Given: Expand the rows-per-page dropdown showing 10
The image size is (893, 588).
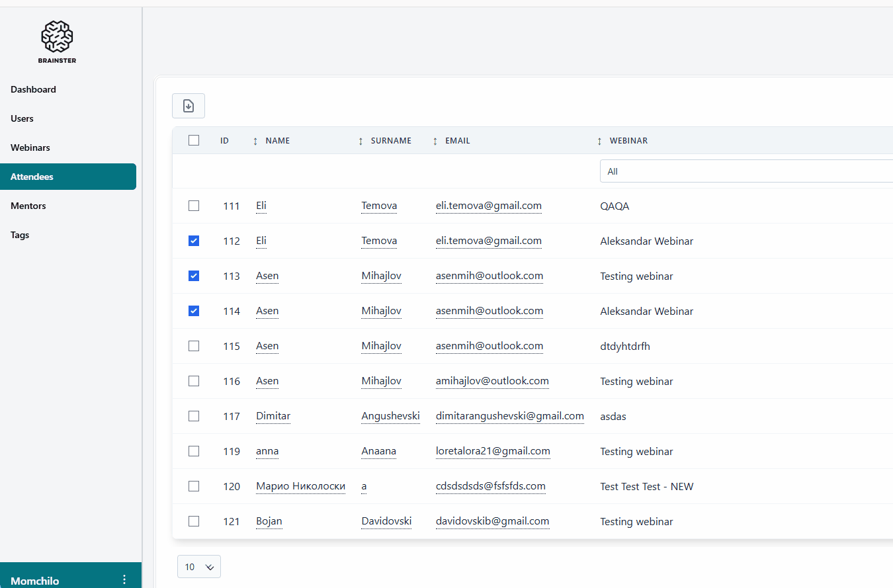Looking at the screenshot, I should 199,567.
